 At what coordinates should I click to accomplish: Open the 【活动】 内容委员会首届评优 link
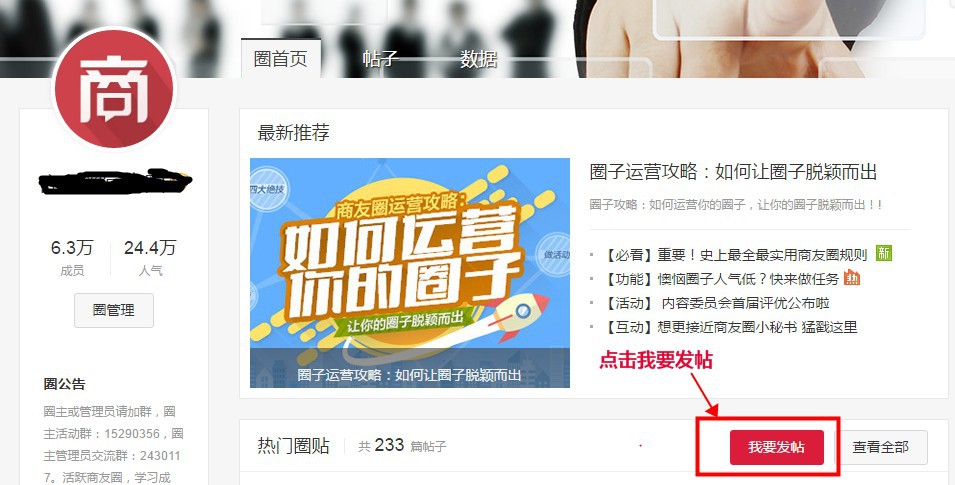[x=716, y=303]
